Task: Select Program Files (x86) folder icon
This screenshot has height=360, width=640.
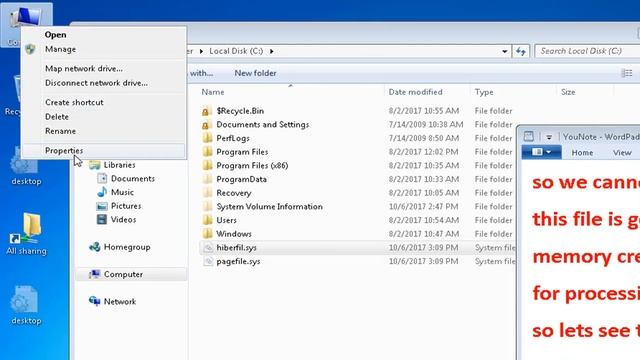Action: (x=207, y=165)
